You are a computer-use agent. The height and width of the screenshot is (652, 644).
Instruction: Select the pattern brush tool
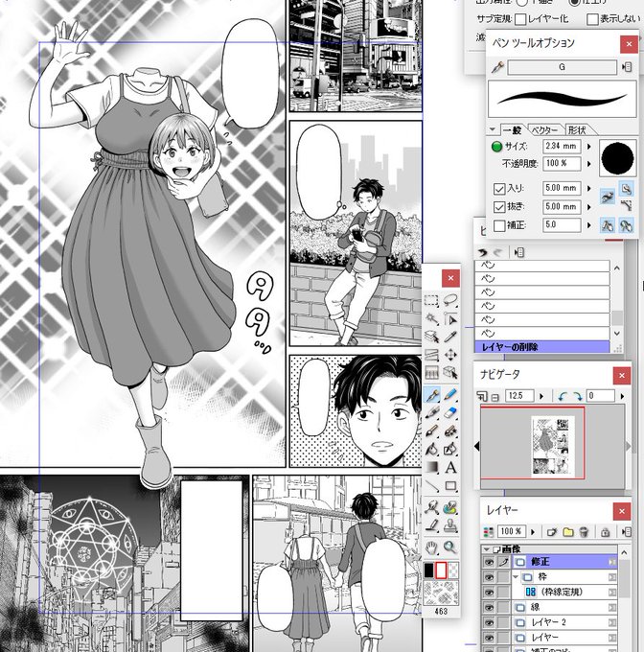click(x=450, y=431)
